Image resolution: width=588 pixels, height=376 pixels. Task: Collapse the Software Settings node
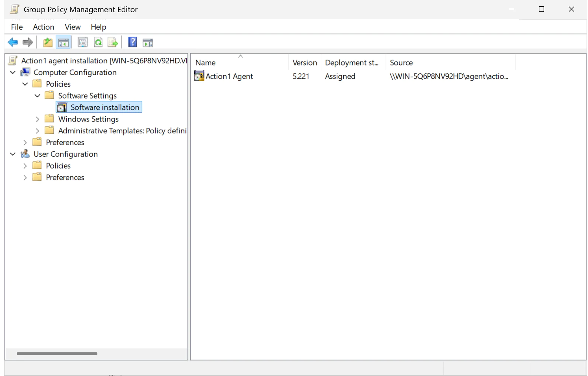click(x=37, y=96)
